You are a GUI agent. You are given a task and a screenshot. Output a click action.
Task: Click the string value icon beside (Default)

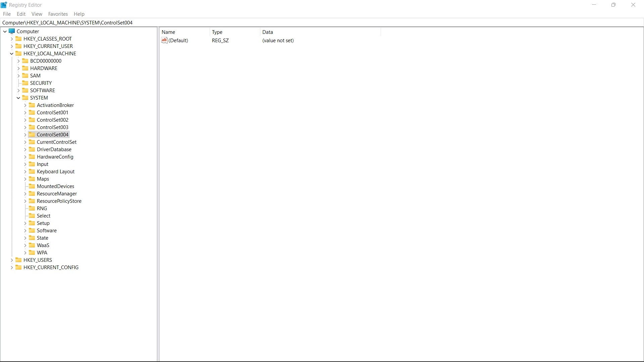[x=164, y=40]
